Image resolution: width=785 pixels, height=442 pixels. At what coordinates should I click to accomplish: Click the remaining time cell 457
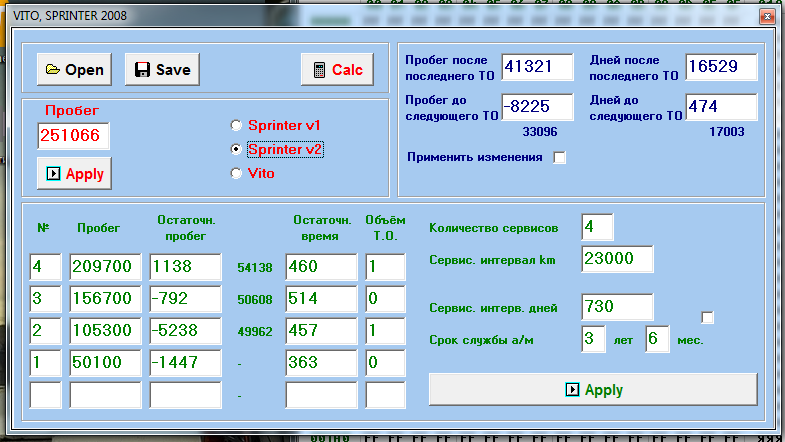(321, 331)
